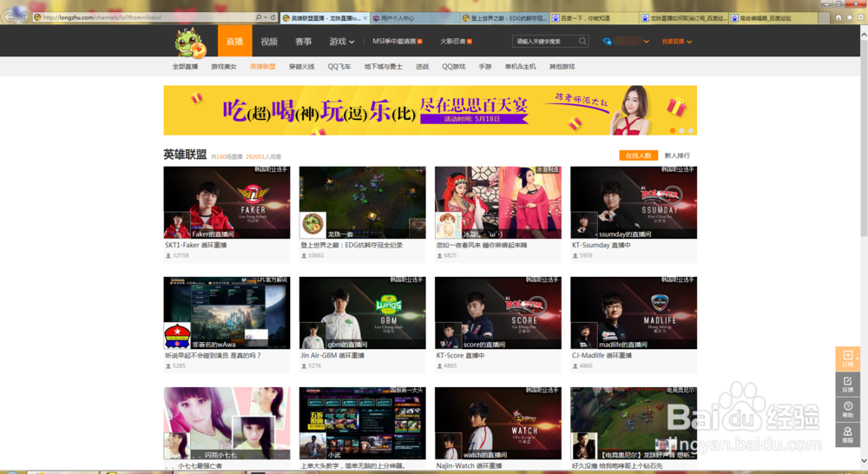Click the search magnifier in site search box
Viewport: 868px width, 474px height.
point(582,41)
